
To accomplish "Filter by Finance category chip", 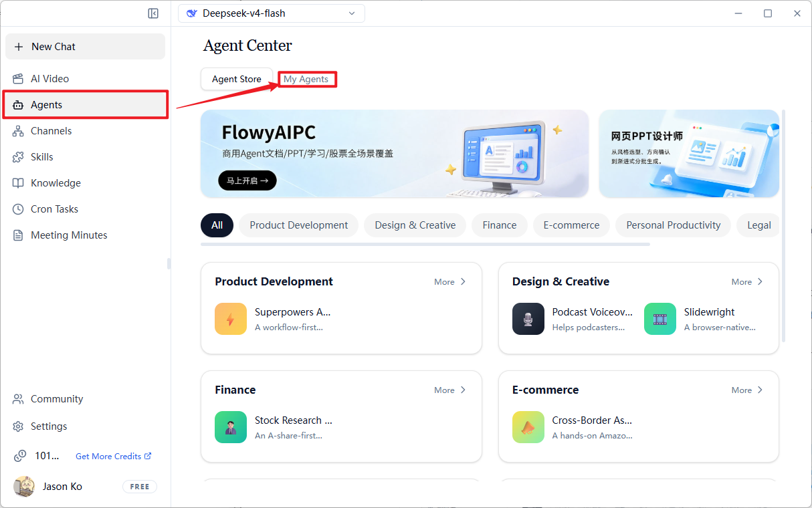I will (500, 225).
